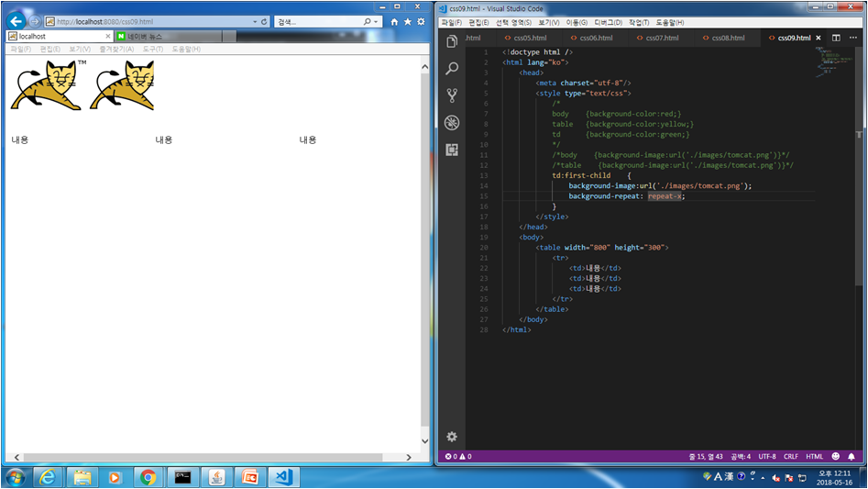Close the css09.html editor tab
Viewport: 868px width, 489px height.
(x=819, y=38)
